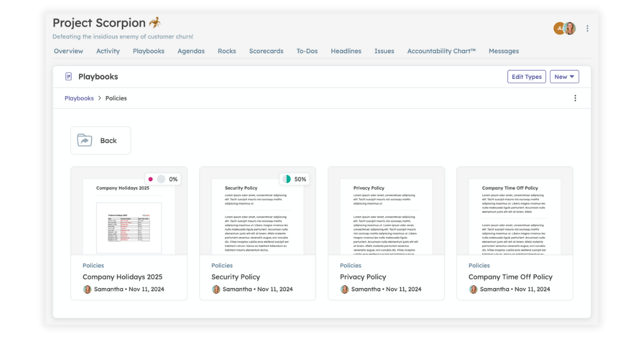Click the Security Policy card title

(x=236, y=277)
